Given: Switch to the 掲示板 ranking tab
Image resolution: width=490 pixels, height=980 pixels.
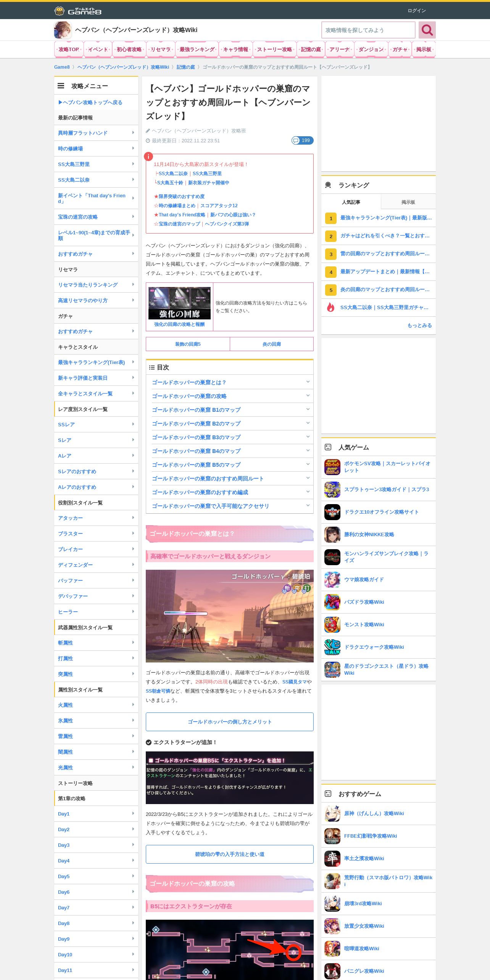Looking at the screenshot, I should (x=408, y=202).
